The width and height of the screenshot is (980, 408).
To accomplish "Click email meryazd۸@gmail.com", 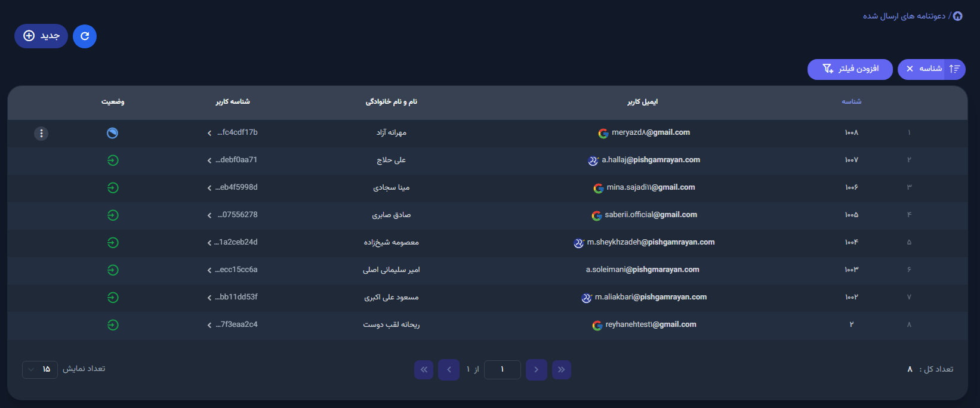I will (x=651, y=132).
